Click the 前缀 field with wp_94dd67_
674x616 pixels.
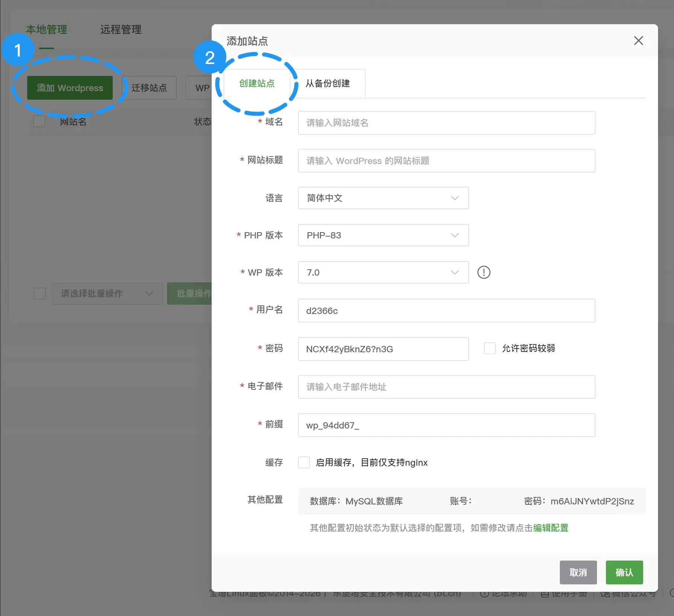[446, 425]
